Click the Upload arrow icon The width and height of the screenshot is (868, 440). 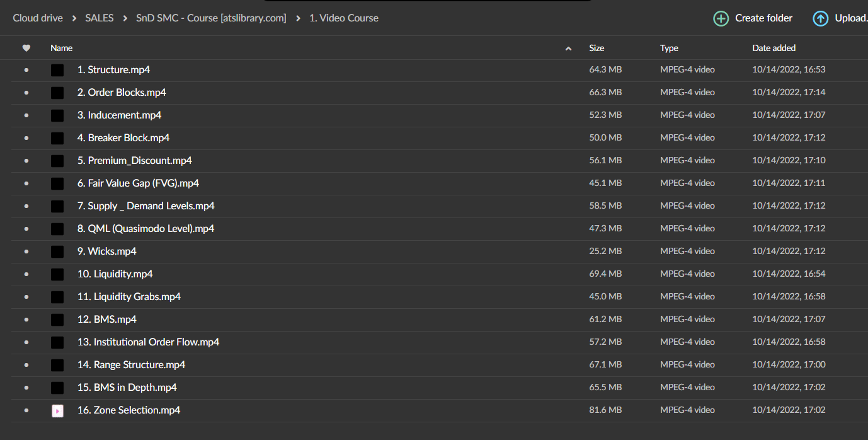coord(820,18)
